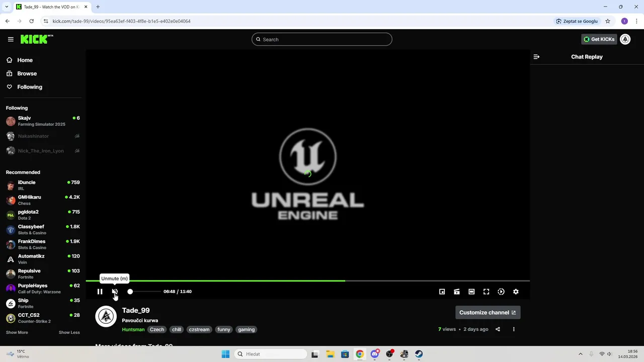Viewport: 644px width, 362px height.
Task: Open Chrome three-dot menu
Action: tap(636, 21)
